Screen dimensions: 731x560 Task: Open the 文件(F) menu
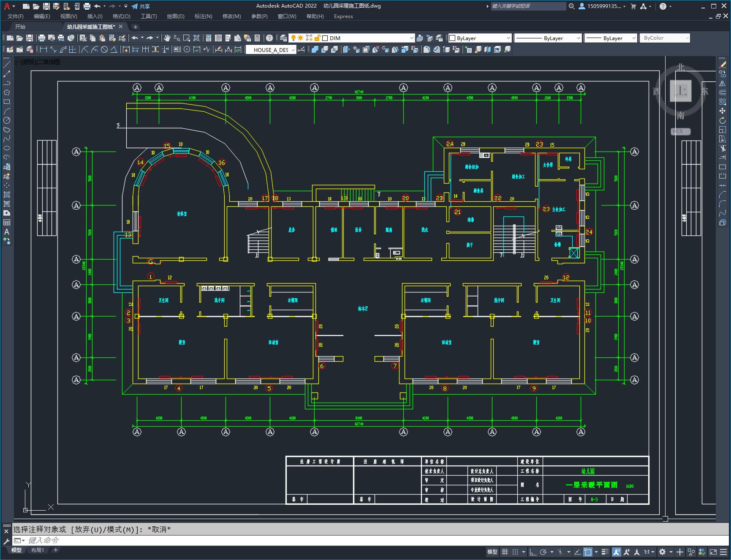coord(16,16)
